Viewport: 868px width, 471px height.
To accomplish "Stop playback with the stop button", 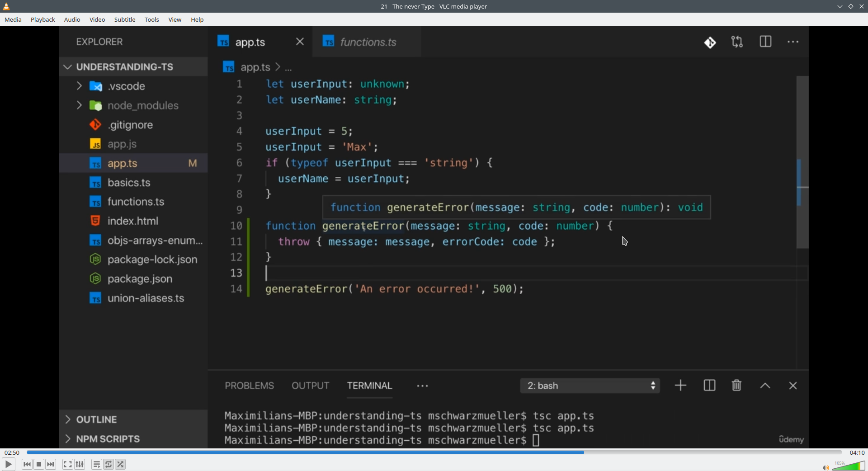I will (39, 464).
